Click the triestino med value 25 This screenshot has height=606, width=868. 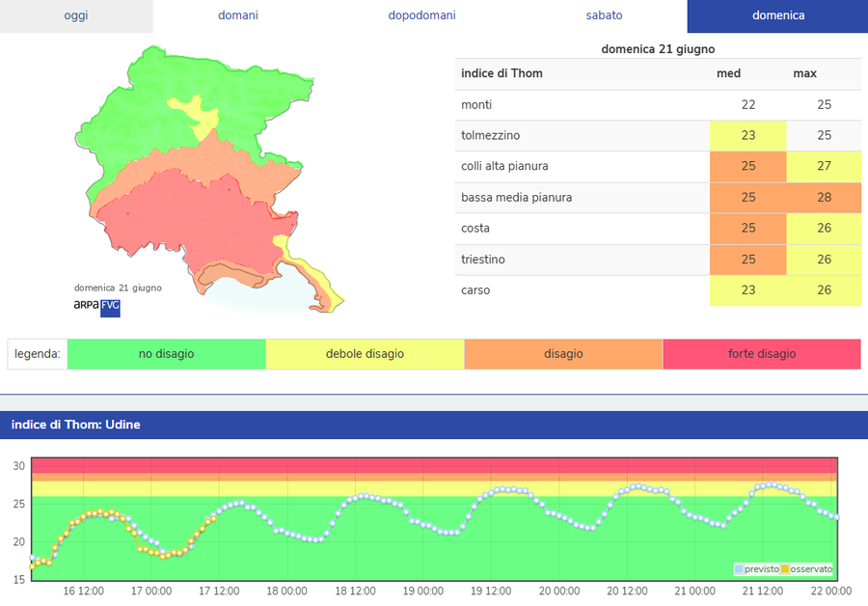pyautogui.click(x=747, y=260)
